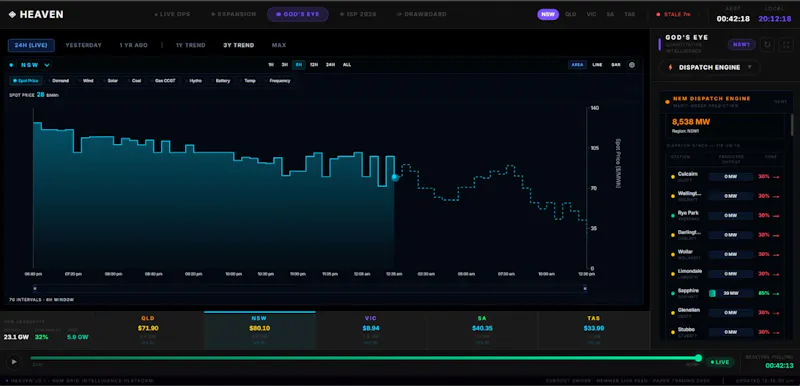800x386 pixels.
Task: Select QLD region in header
Action: pos(571,14)
